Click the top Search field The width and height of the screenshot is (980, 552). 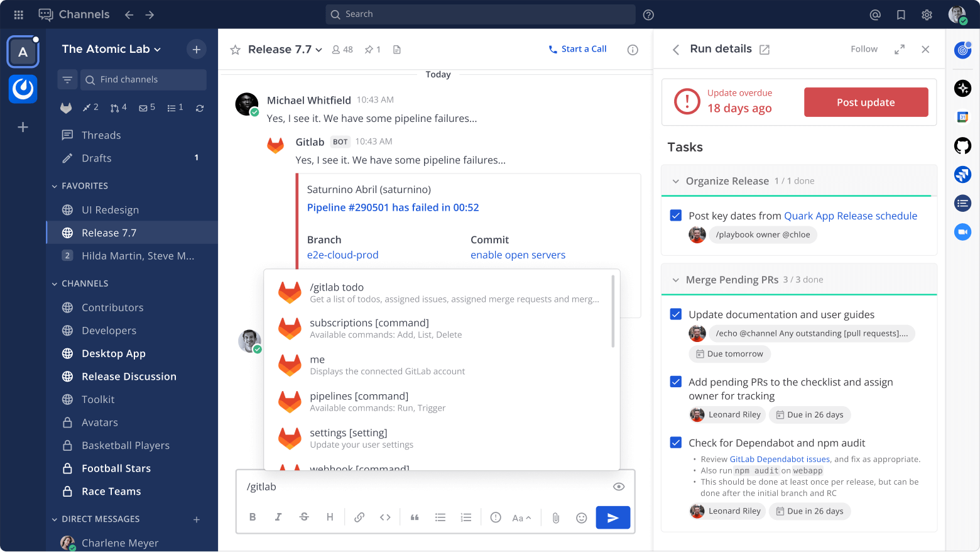(481, 14)
